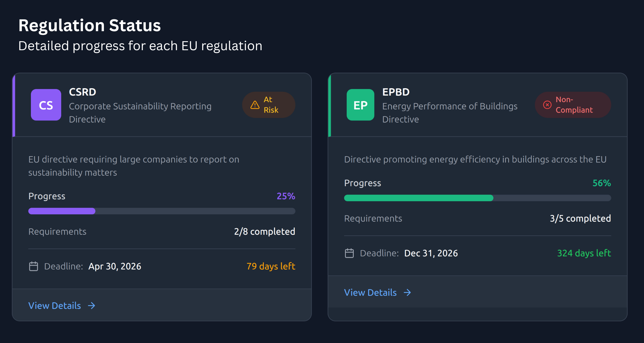Click the EPBD deadline calendar icon
The height and width of the screenshot is (343, 644).
point(349,253)
